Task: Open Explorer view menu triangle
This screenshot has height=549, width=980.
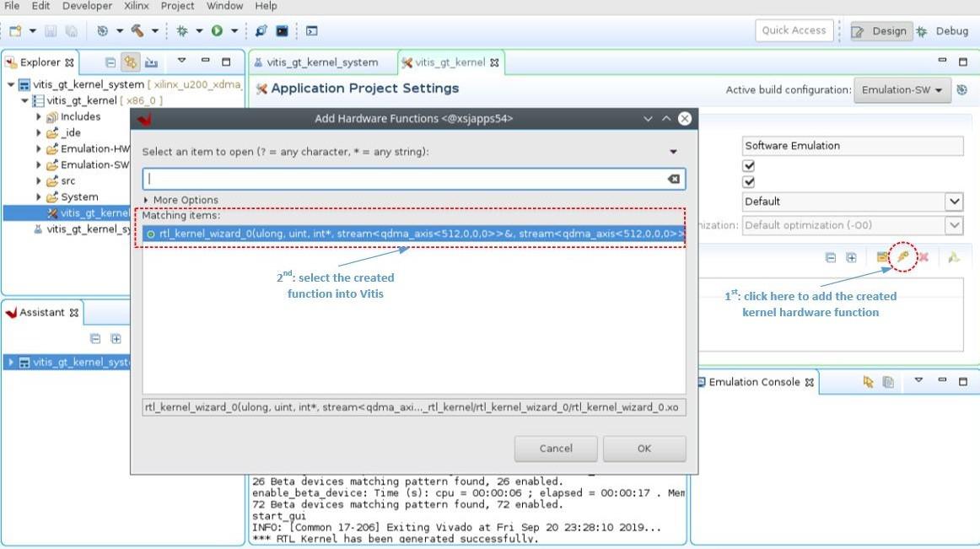Action: 181,61
